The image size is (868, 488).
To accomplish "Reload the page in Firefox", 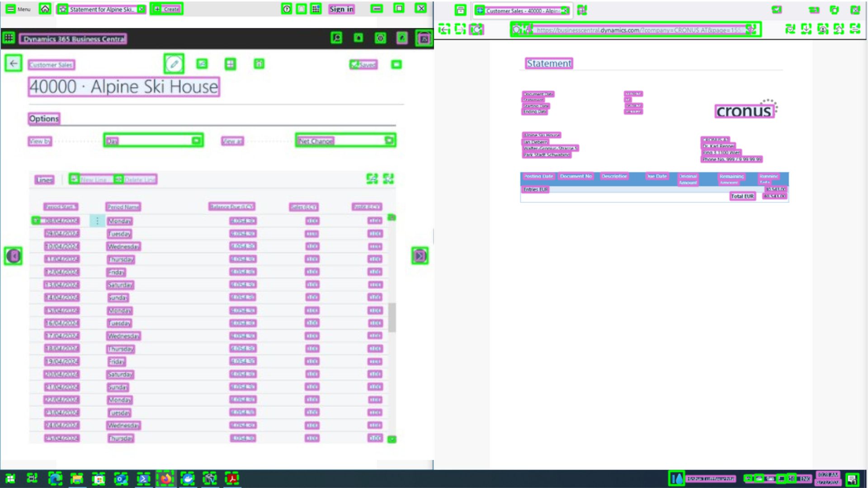I will [476, 29].
